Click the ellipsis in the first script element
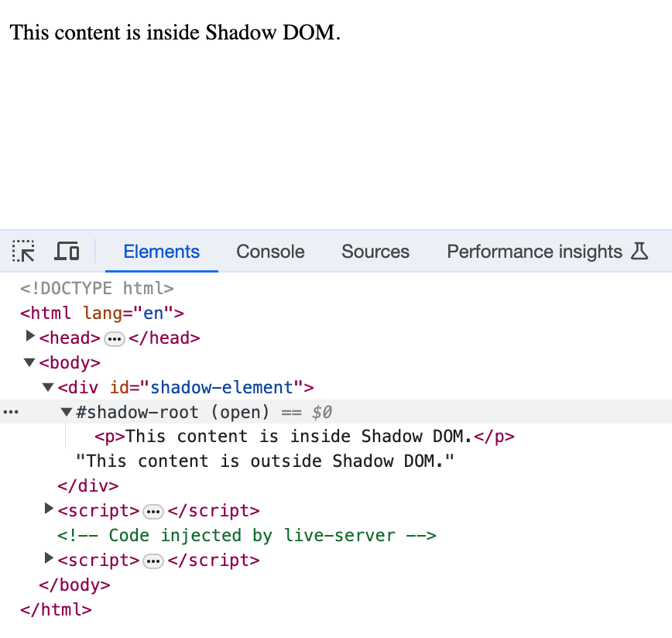The height and width of the screenshot is (638, 672). pyautogui.click(x=153, y=511)
